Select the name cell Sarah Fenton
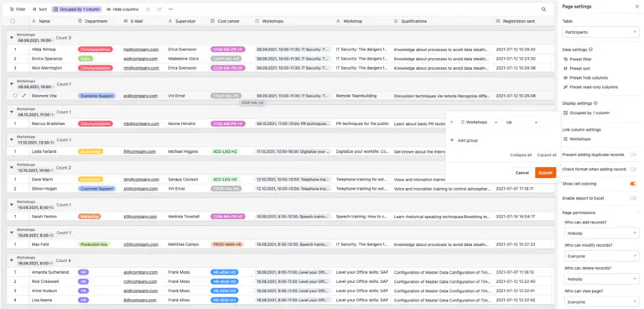The height and width of the screenshot is (309, 644). (x=43, y=217)
